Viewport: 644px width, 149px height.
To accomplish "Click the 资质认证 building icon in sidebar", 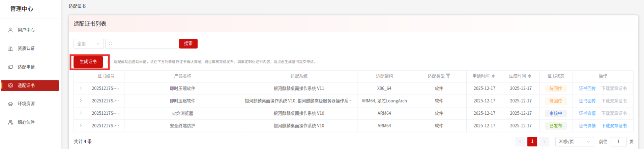I will tap(10, 48).
